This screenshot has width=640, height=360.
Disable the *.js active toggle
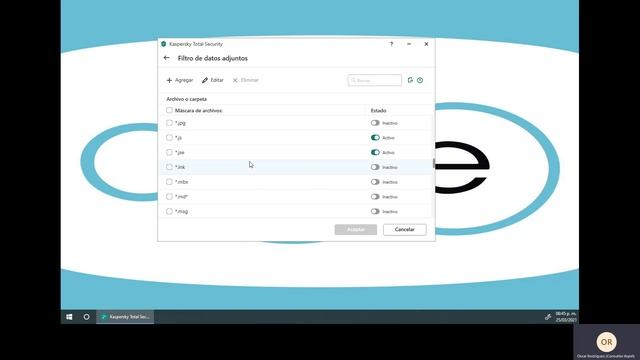(375, 138)
